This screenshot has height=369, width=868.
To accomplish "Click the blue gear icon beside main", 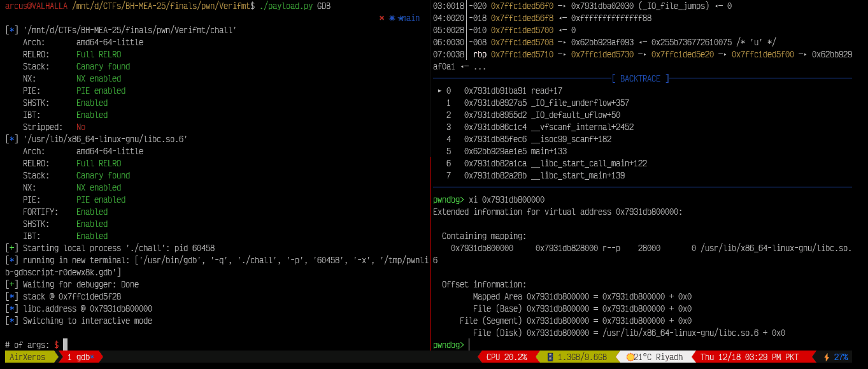I will point(392,18).
